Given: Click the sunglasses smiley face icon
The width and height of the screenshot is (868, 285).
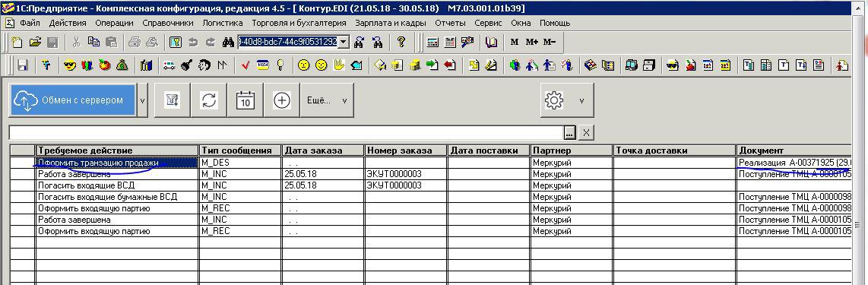Looking at the screenshot, I should pyautogui.click(x=70, y=65).
